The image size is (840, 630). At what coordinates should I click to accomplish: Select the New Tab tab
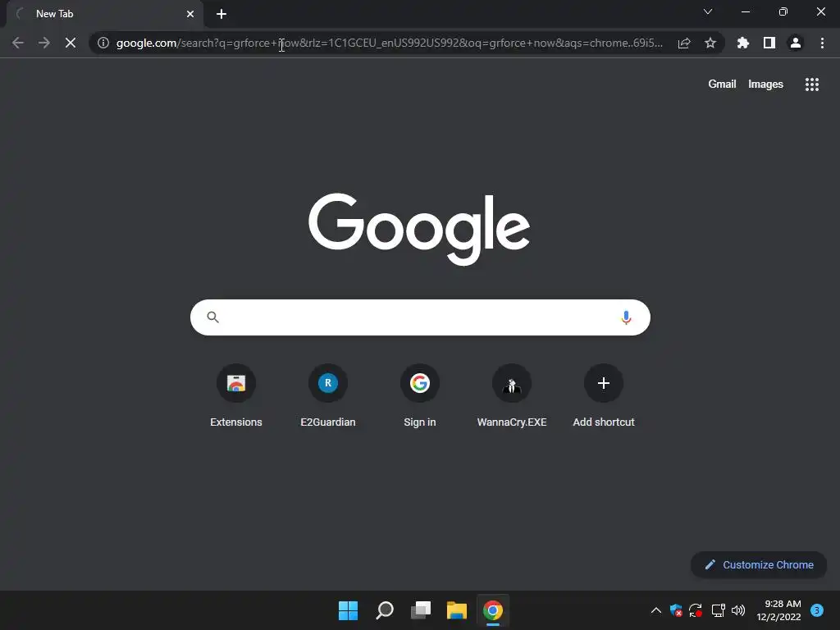click(105, 14)
